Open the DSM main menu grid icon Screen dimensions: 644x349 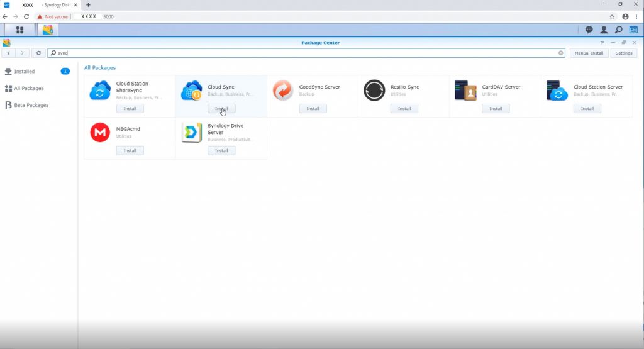19,30
